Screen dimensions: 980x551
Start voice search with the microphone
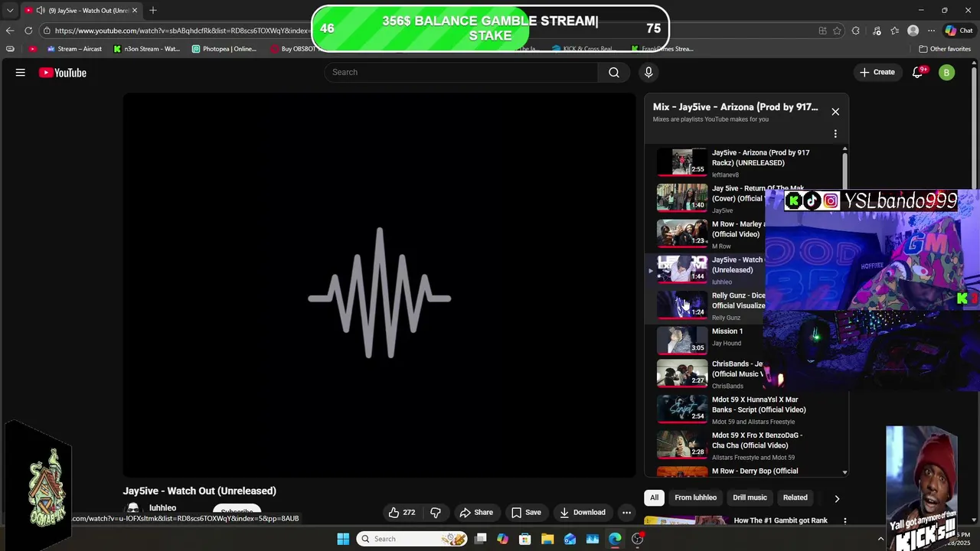[648, 72]
